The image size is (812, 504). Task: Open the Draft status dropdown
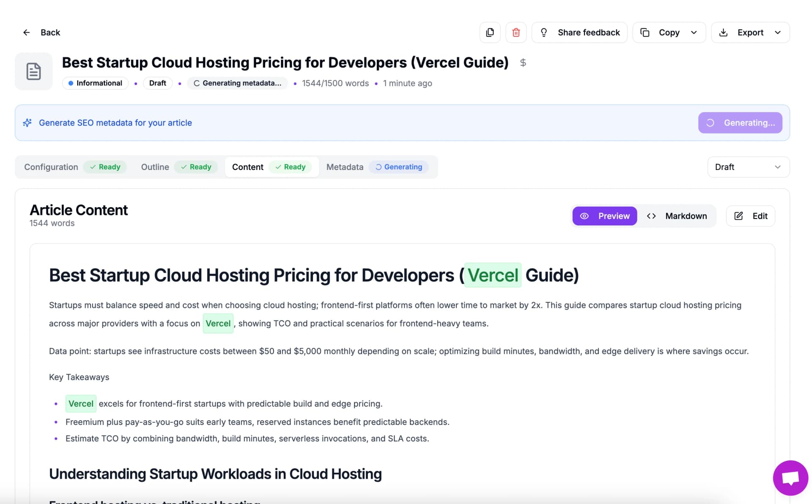pos(748,167)
